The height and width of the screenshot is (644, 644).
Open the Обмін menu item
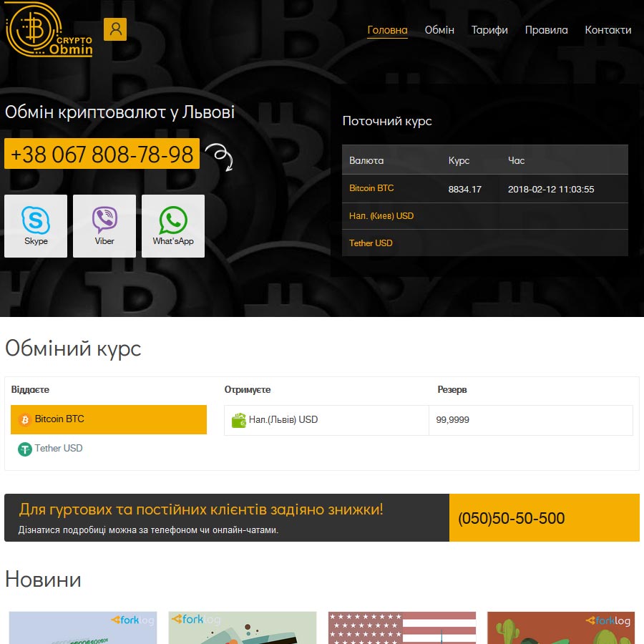pyautogui.click(x=439, y=30)
